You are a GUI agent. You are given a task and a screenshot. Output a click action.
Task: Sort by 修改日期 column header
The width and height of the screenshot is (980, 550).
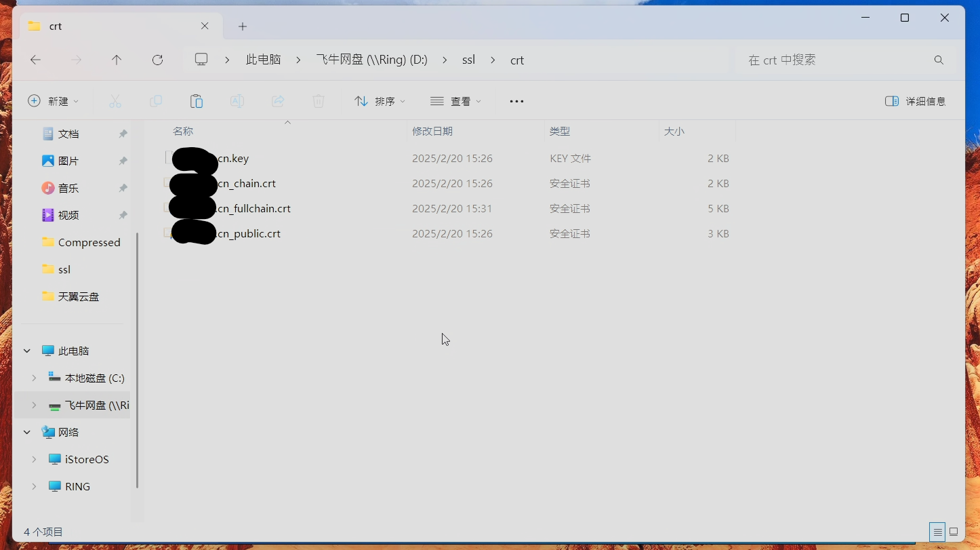432,131
